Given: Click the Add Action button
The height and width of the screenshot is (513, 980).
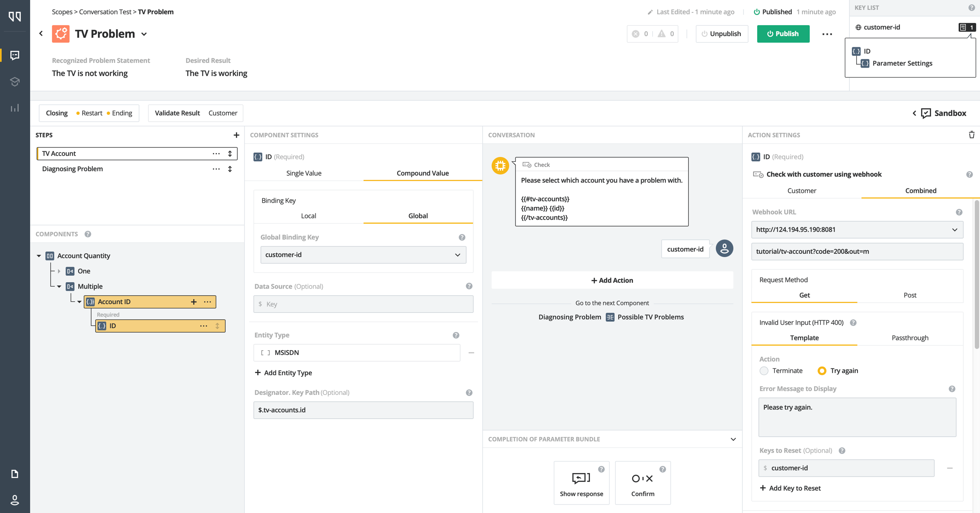Looking at the screenshot, I should click(x=612, y=280).
